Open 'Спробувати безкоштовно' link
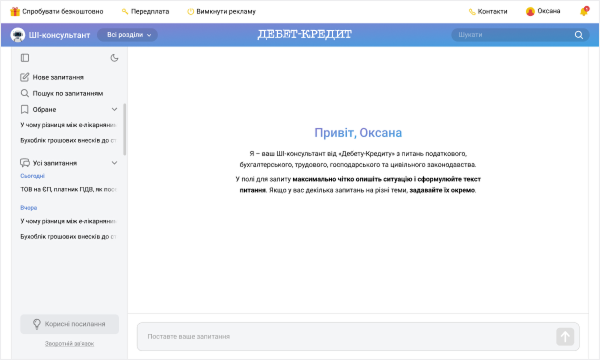This screenshot has width=600, height=360. [x=63, y=11]
